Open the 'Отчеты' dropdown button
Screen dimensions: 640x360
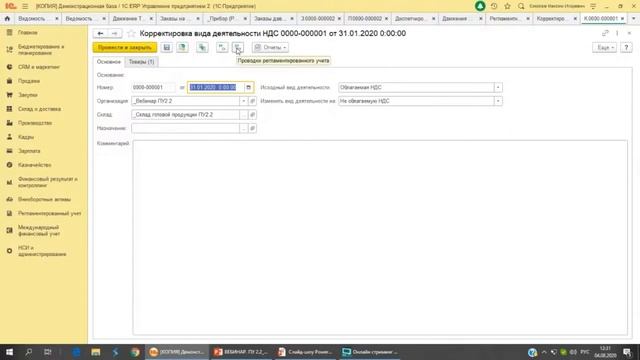tap(270, 47)
